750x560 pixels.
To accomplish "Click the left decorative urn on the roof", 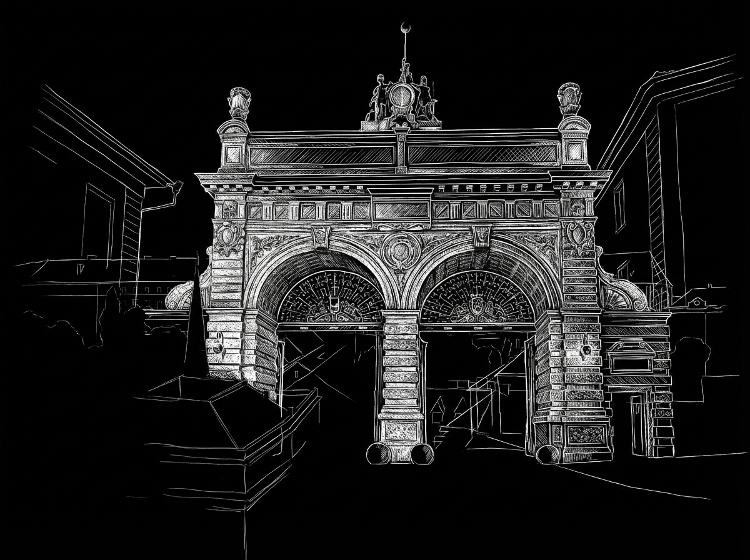I will point(238,102).
